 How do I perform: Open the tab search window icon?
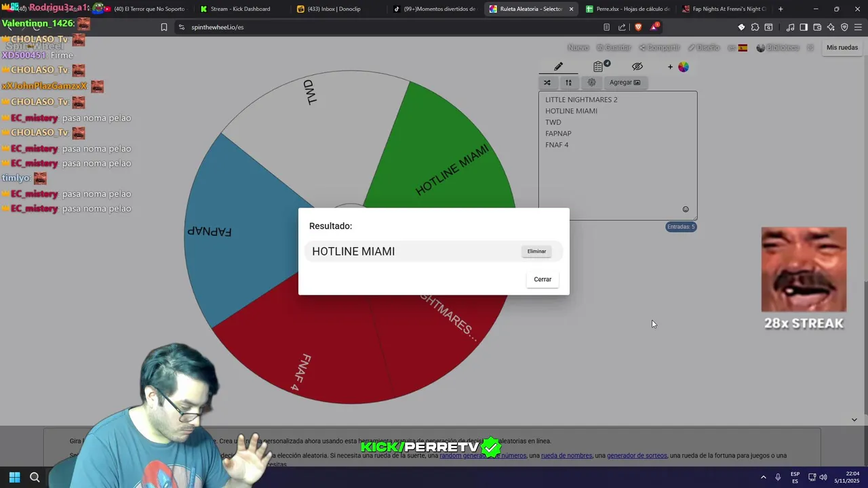click(x=768, y=27)
